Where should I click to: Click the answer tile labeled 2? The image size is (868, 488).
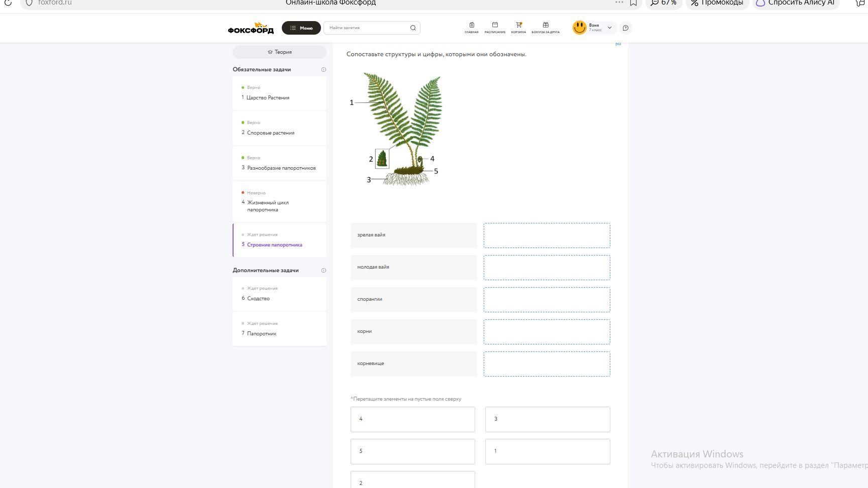pos(413,480)
